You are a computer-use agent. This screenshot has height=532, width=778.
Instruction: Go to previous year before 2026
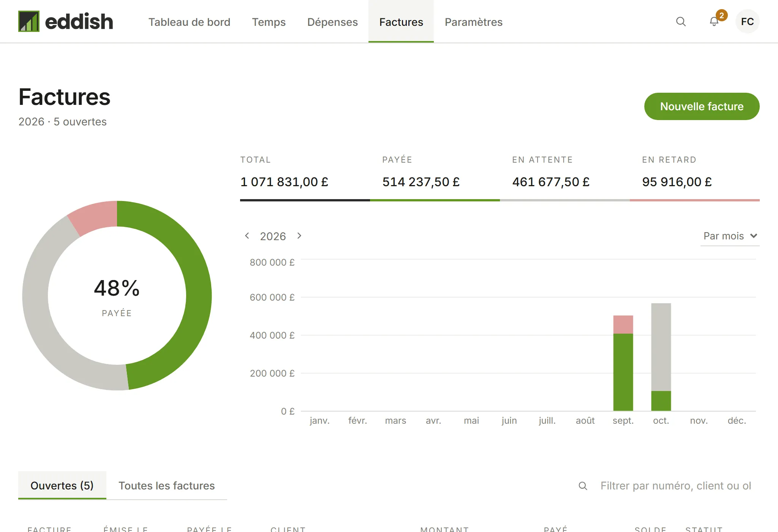pos(247,236)
